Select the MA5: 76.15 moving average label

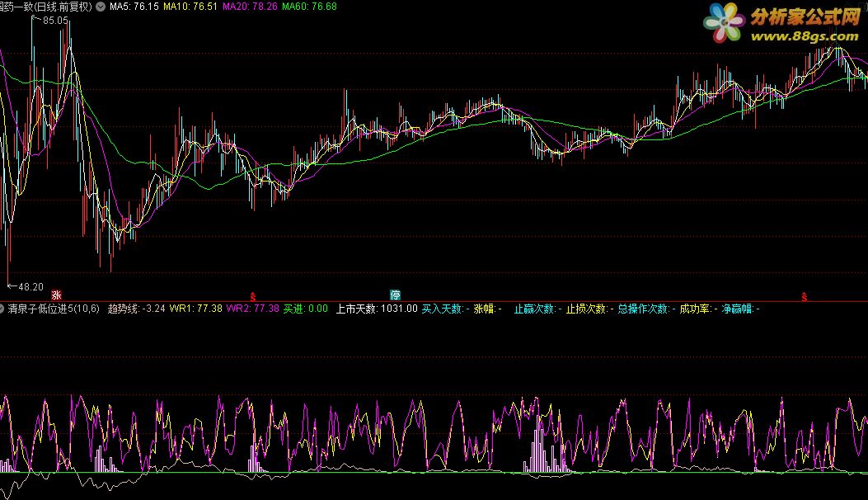pos(134,7)
